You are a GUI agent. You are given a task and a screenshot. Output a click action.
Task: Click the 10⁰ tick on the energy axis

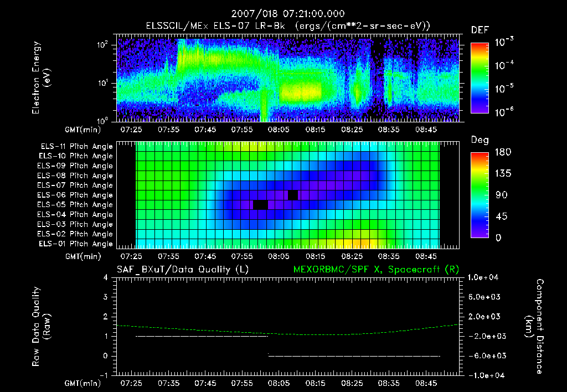tap(102, 120)
